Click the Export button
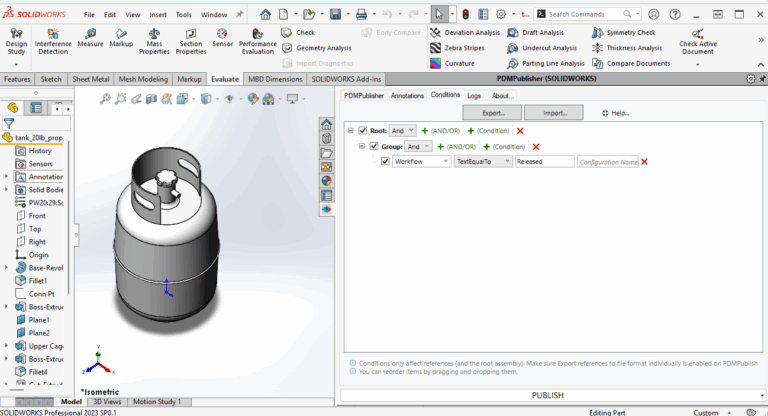 point(492,113)
